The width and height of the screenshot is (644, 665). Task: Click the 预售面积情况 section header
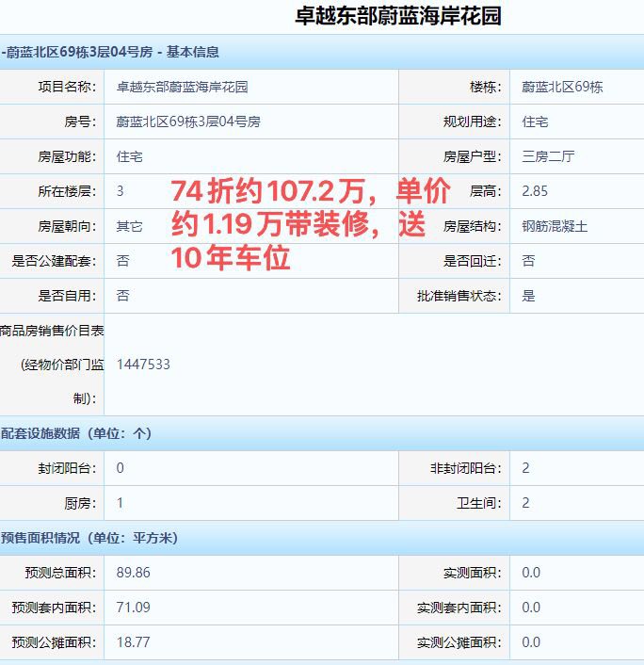pyautogui.click(x=89, y=538)
